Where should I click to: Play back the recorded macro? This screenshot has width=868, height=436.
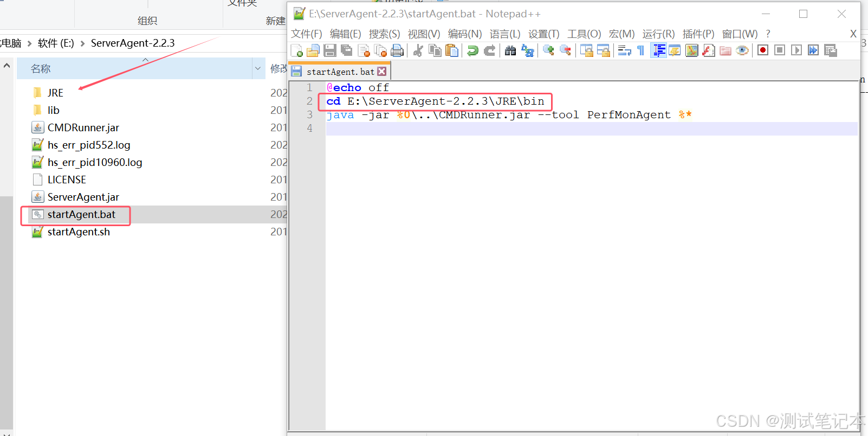click(x=796, y=50)
